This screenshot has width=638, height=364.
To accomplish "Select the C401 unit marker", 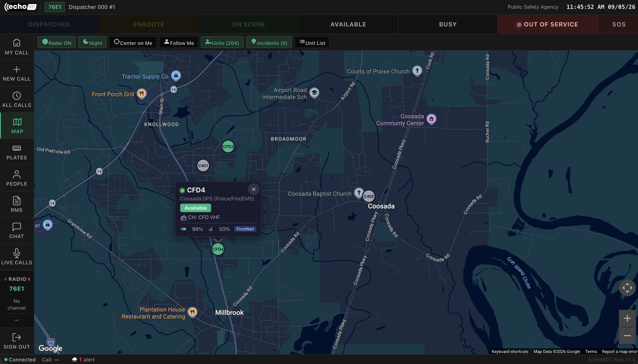I will coord(203,166).
